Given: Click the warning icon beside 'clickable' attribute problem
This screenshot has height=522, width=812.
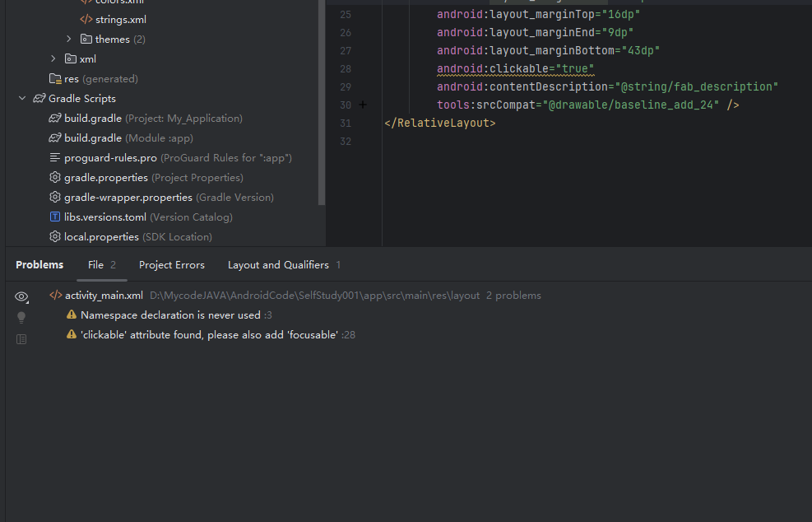Looking at the screenshot, I should [72, 335].
